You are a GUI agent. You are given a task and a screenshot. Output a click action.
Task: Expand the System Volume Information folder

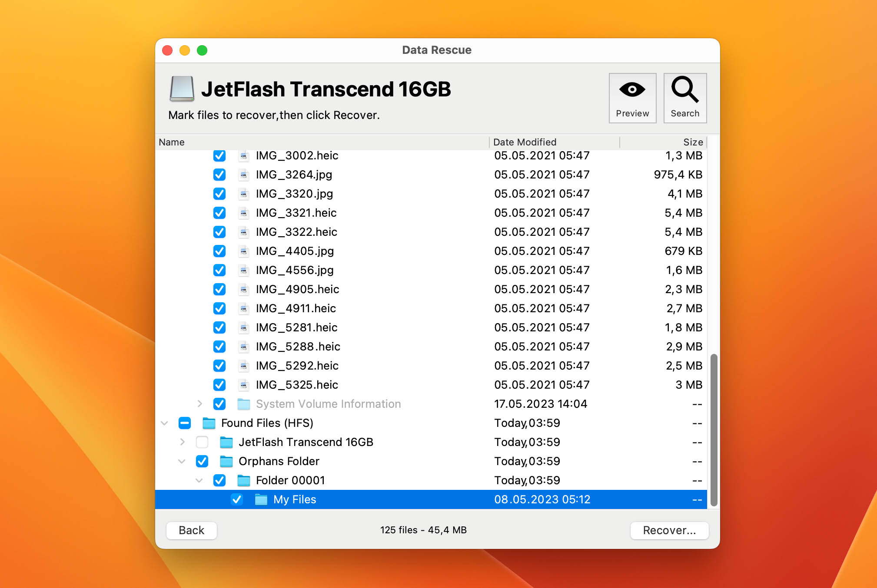(199, 404)
